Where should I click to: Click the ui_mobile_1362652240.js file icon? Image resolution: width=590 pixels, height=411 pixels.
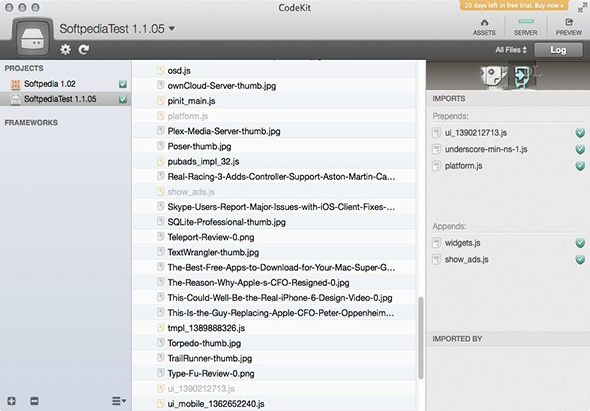pos(161,403)
